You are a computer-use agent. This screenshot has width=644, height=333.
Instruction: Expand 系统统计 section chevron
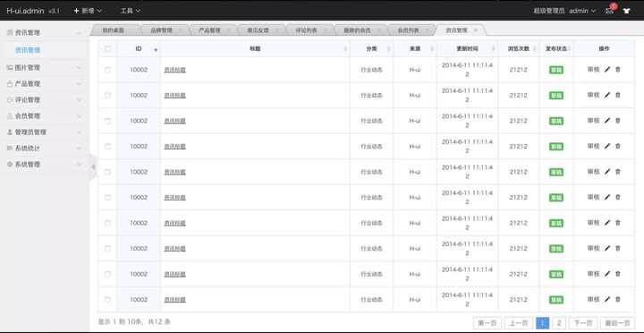pyautogui.click(x=79, y=148)
